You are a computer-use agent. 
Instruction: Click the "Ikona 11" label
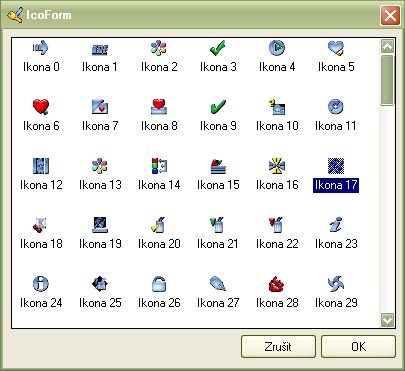click(336, 126)
